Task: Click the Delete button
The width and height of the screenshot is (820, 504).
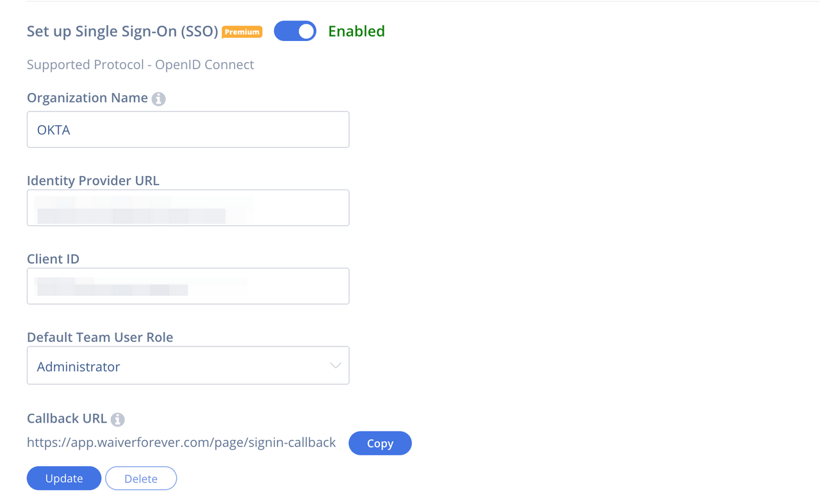Action: click(x=141, y=478)
